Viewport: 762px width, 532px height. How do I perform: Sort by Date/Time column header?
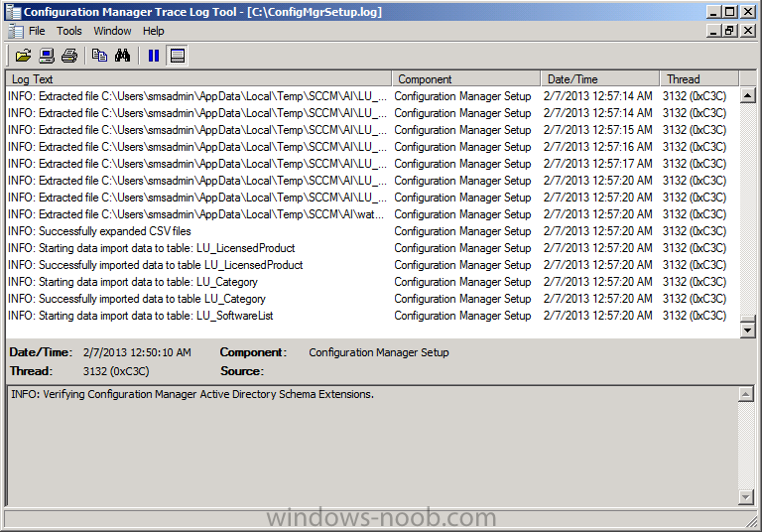600,78
